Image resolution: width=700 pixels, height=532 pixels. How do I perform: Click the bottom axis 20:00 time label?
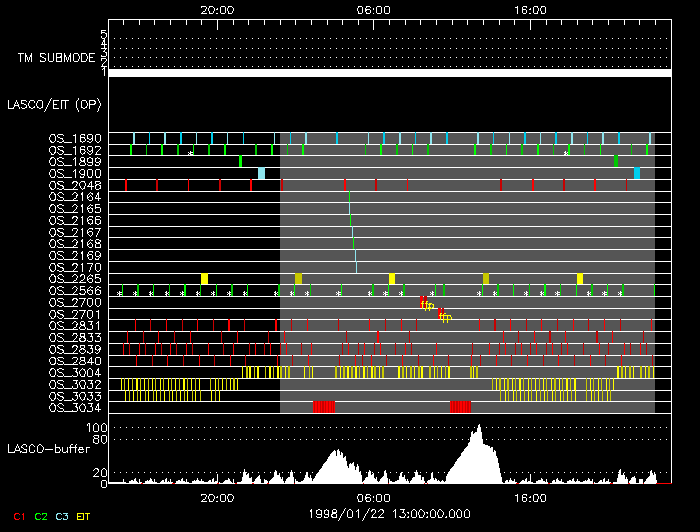click(x=217, y=497)
